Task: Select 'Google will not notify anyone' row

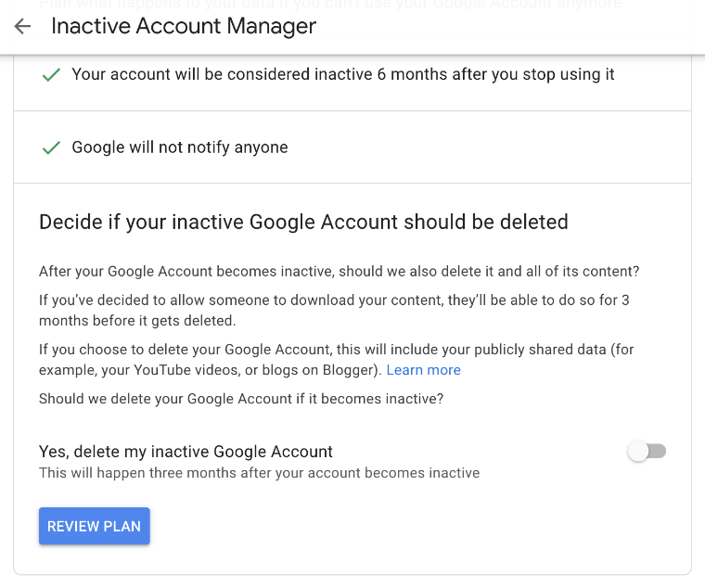Action: coord(352,147)
